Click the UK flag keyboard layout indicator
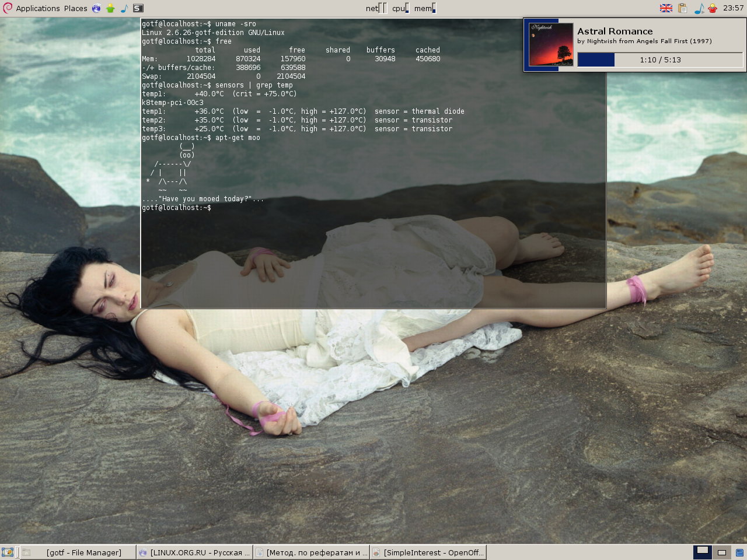 [x=666, y=8]
